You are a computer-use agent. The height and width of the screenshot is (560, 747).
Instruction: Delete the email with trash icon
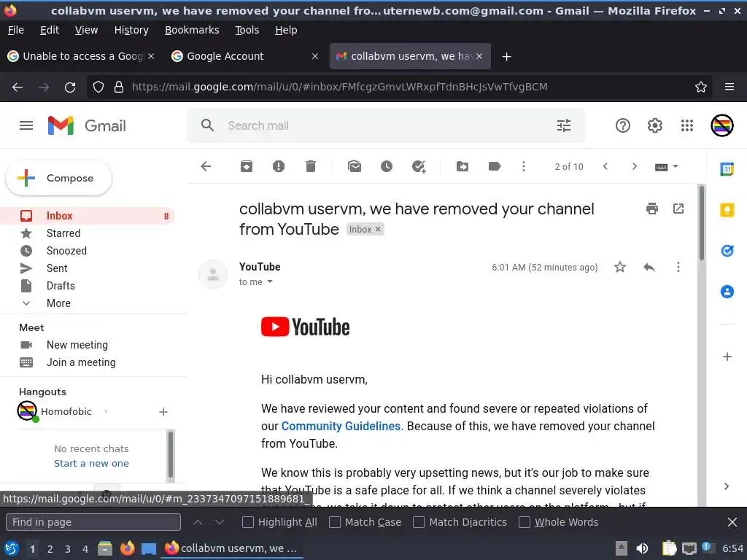point(311,166)
